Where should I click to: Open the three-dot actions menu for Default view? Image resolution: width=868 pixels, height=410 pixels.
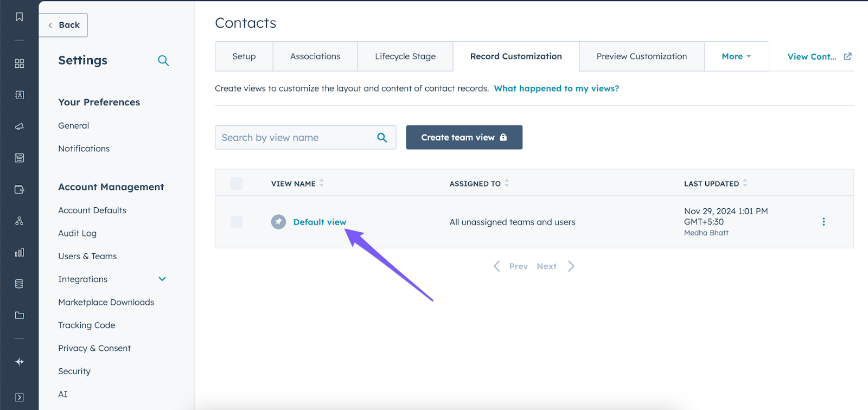pyautogui.click(x=824, y=222)
